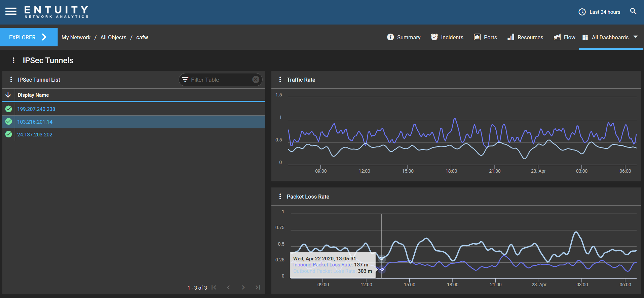Click the clock icon for time range
The width and height of the screenshot is (644, 298).
(x=582, y=12)
